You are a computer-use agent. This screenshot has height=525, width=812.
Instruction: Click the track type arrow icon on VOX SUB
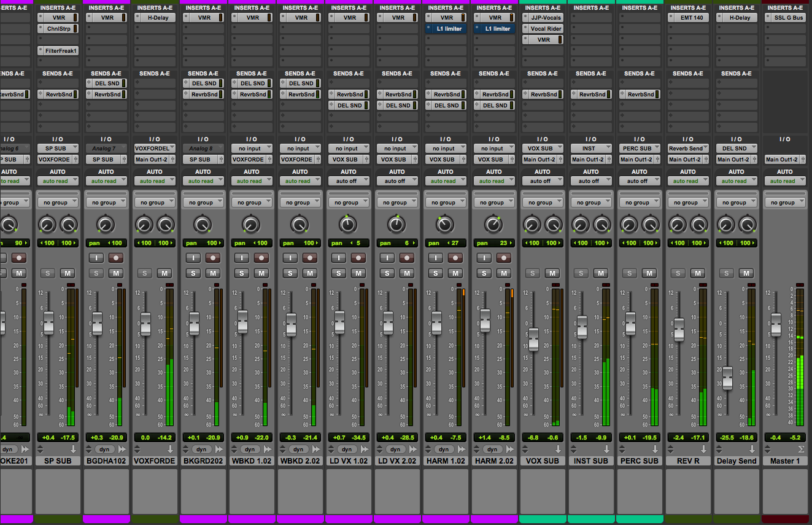point(557,449)
